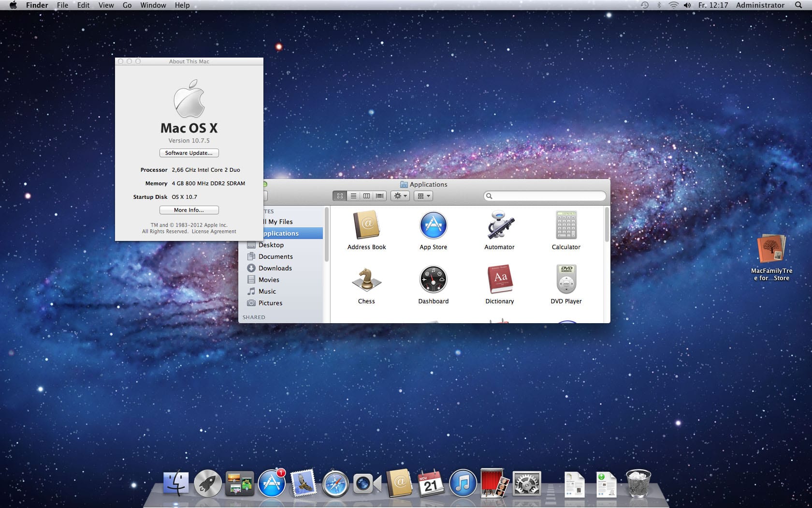Switch Finder to list view
The height and width of the screenshot is (508, 812).
point(353,196)
